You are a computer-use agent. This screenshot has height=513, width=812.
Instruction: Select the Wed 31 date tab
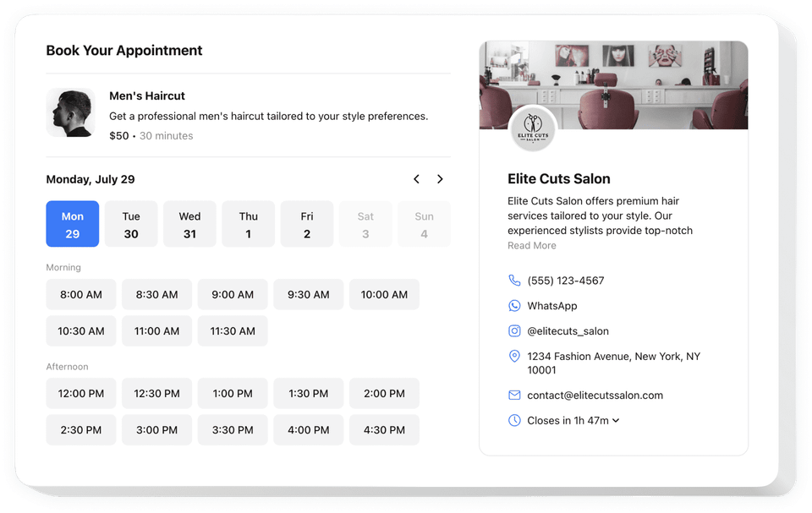coord(189,223)
